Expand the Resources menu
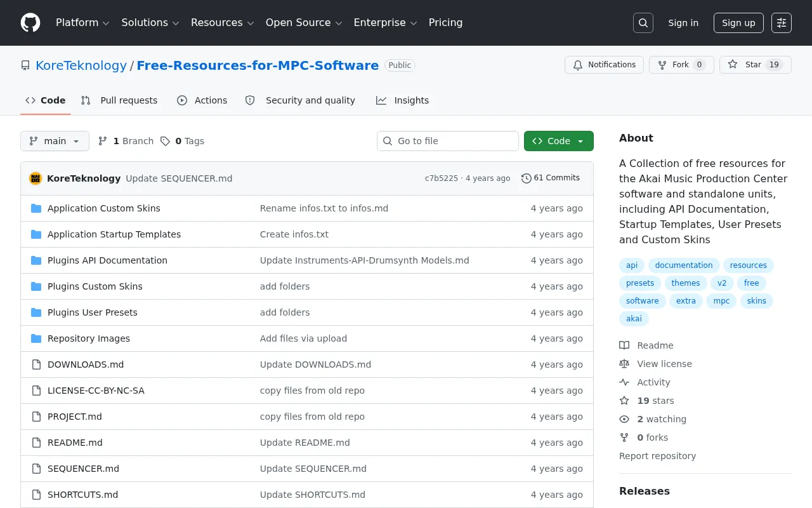This screenshot has height=508, width=812. coord(223,23)
